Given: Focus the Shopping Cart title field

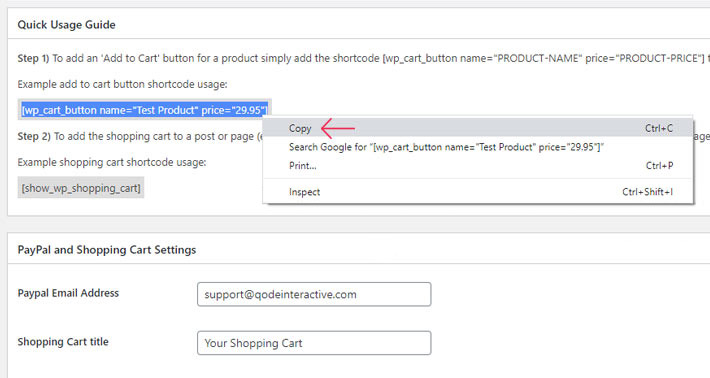Looking at the screenshot, I should point(314,343).
